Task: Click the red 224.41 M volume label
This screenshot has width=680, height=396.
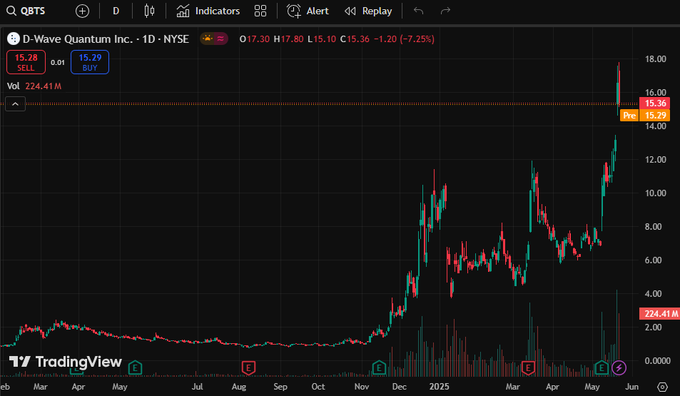Action: click(660, 314)
